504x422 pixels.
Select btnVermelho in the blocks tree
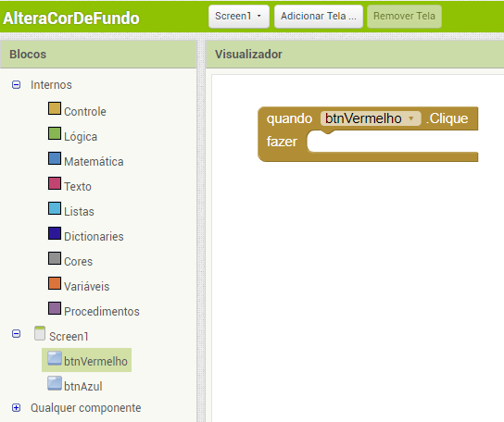point(95,362)
